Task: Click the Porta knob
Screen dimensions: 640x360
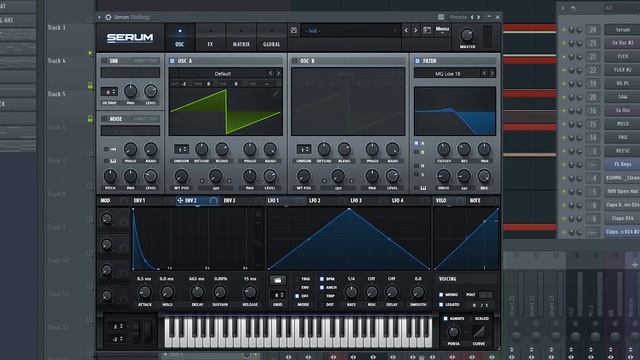Action: pyautogui.click(x=453, y=331)
